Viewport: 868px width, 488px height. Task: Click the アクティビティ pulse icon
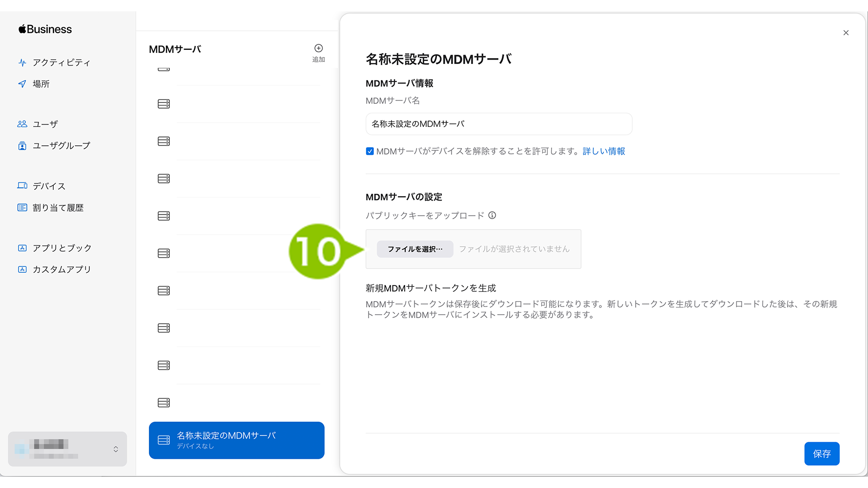[22, 62]
